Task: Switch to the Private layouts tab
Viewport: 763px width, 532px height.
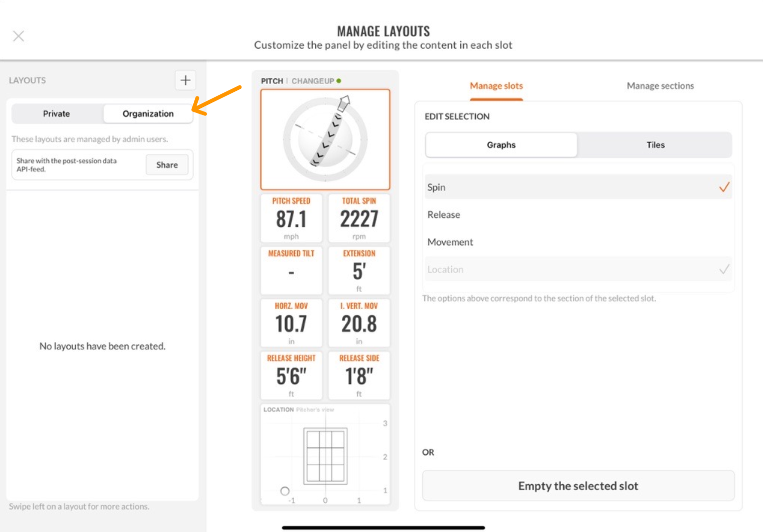Action: pyautogui.click(x=57, y=114)
